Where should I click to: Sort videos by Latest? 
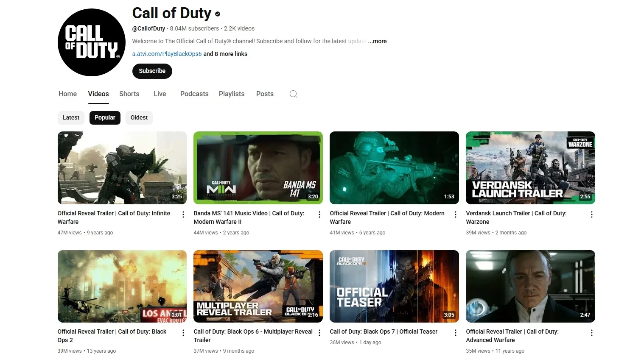click(x=71, y=118)
